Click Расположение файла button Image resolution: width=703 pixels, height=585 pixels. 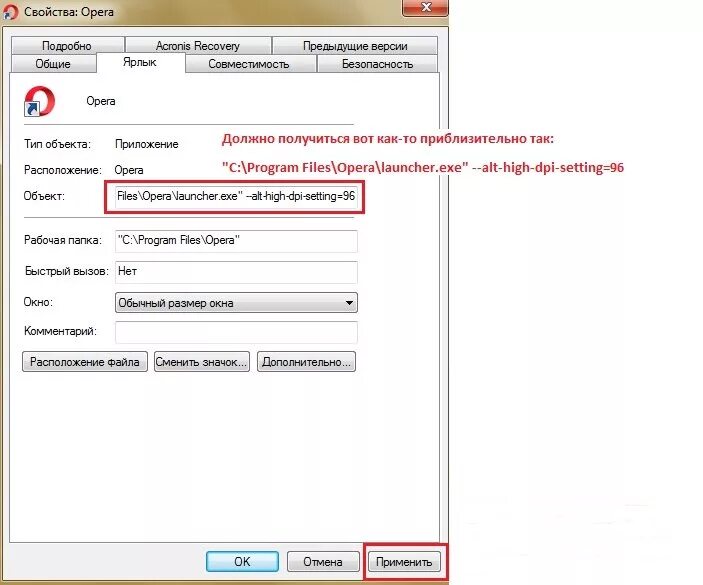[x=85, y=362]
